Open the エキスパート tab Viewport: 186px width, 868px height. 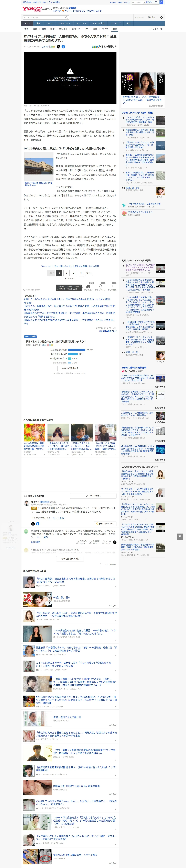click(64, 24)
